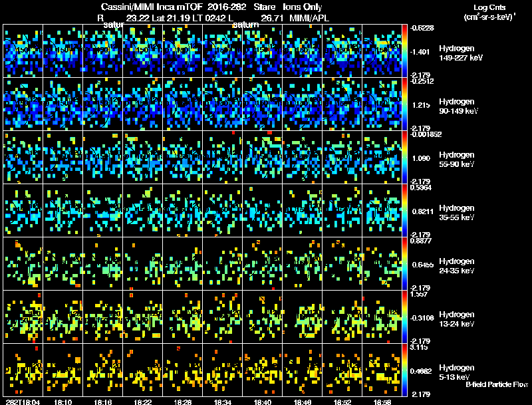Image resolution: width=532 pixels, height=405 pixels.
Task: Click the 'Hydrogen 149-227 keV' row label
Action: (x=461, y=53)
